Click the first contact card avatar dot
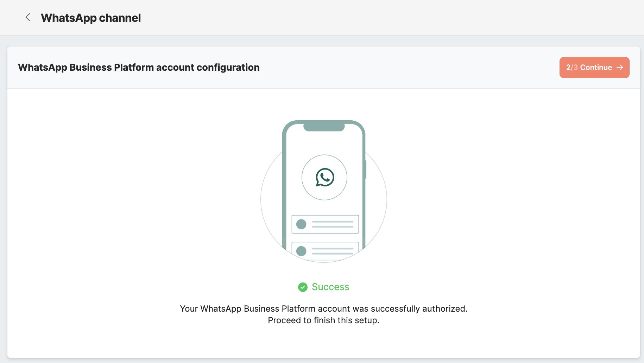644x363 pixels. tap(301, 224)
